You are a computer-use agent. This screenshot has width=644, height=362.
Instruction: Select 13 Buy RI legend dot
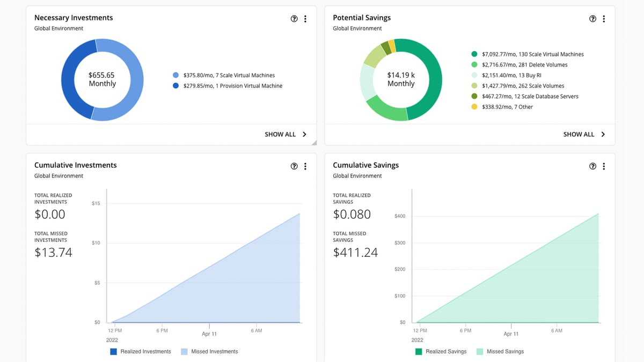474,76
